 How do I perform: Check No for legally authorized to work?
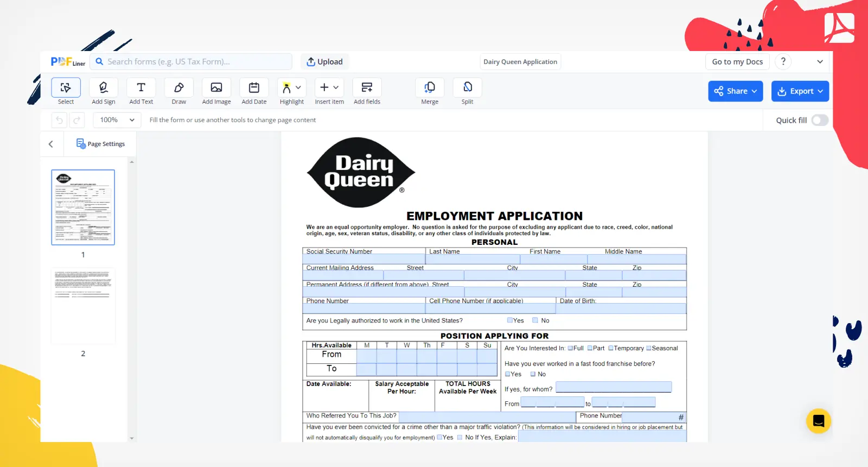[535, 320]
